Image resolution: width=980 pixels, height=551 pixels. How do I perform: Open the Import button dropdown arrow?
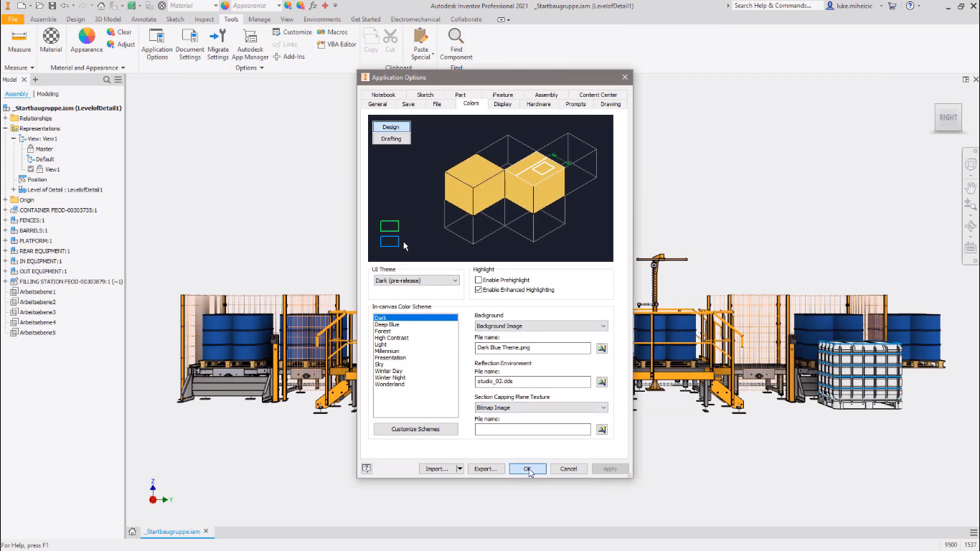460,468
